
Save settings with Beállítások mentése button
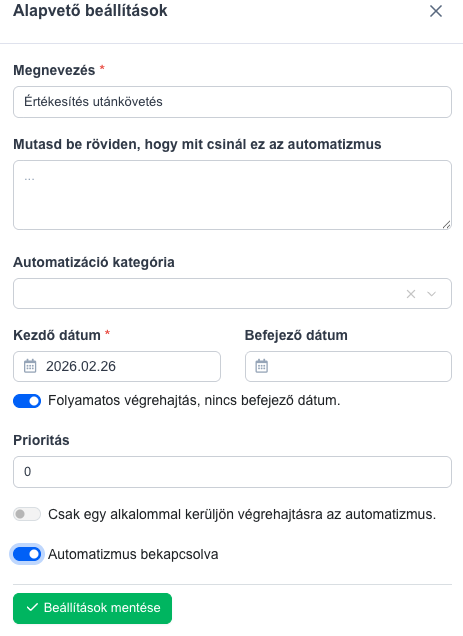tap(93, 608)
